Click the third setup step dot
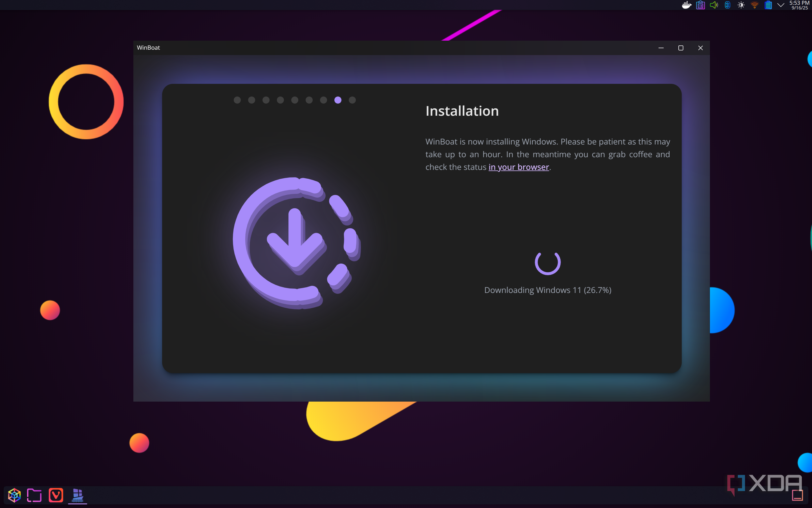812x508 pixels. (266, 100)
